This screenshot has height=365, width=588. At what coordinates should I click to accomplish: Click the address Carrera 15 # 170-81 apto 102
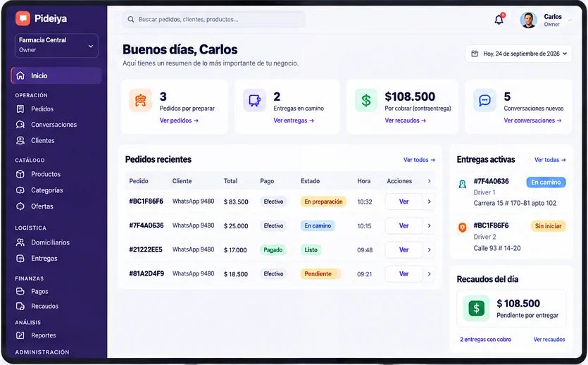click(515, 203)
